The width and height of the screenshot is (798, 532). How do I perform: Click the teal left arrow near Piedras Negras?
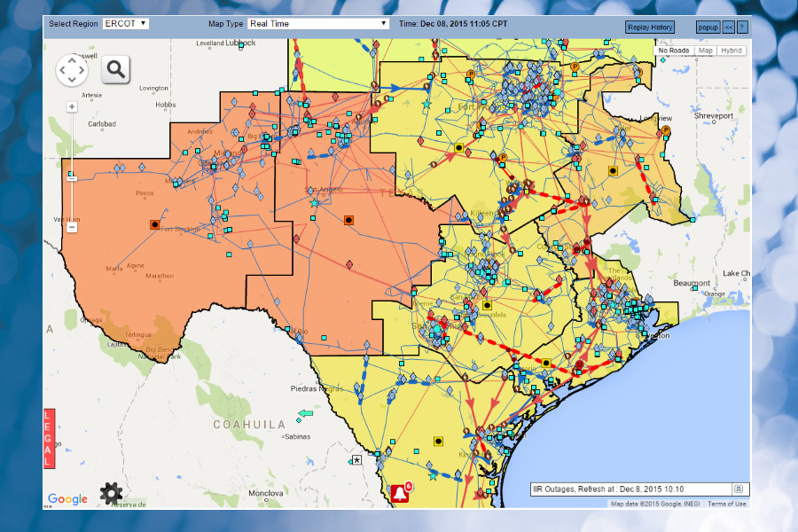click(305, 413)
